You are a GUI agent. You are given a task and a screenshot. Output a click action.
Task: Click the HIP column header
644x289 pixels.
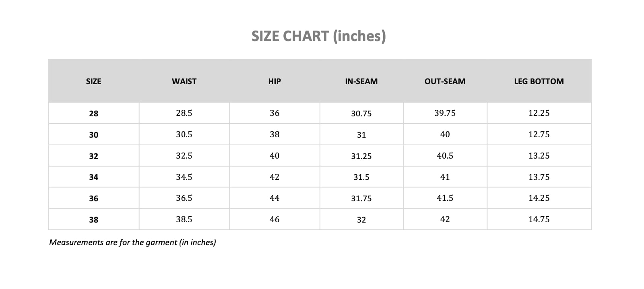click(x=275, y=81)
